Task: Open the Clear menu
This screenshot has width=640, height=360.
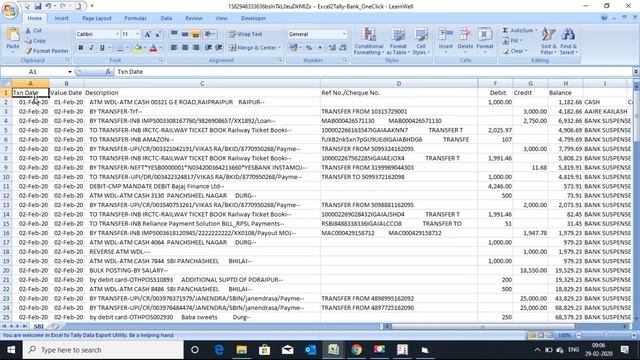Action: coord(515,51)
